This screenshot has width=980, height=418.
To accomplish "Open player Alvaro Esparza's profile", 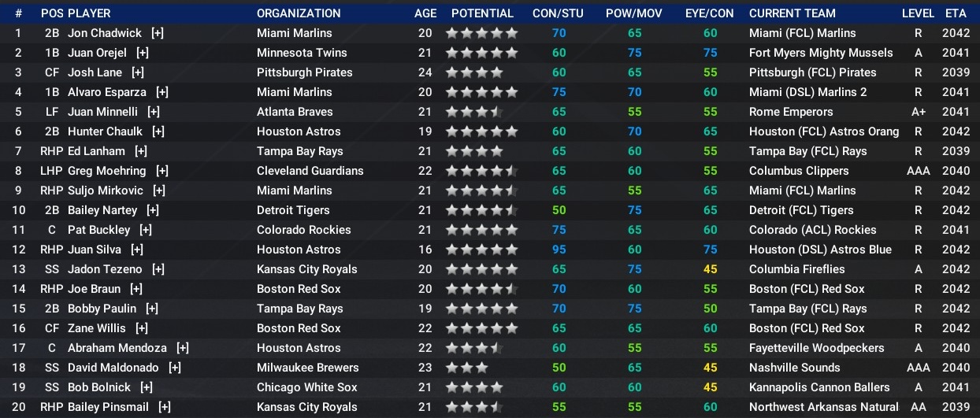I will click(x=107, y=92).
